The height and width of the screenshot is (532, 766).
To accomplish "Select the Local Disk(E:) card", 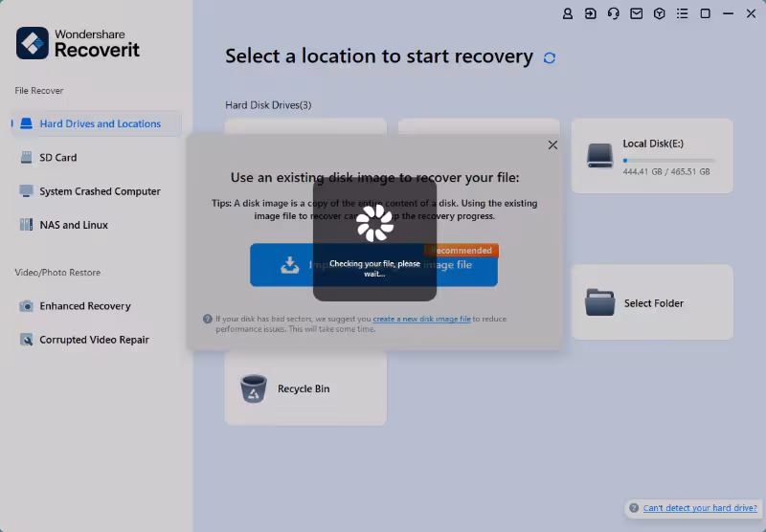I will [x=652, y=156].
